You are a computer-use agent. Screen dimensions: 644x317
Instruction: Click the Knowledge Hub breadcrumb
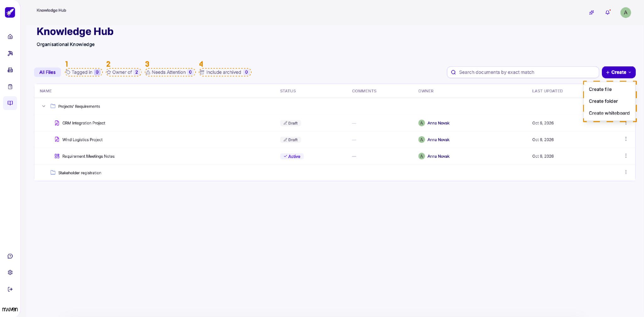[51, 10]
